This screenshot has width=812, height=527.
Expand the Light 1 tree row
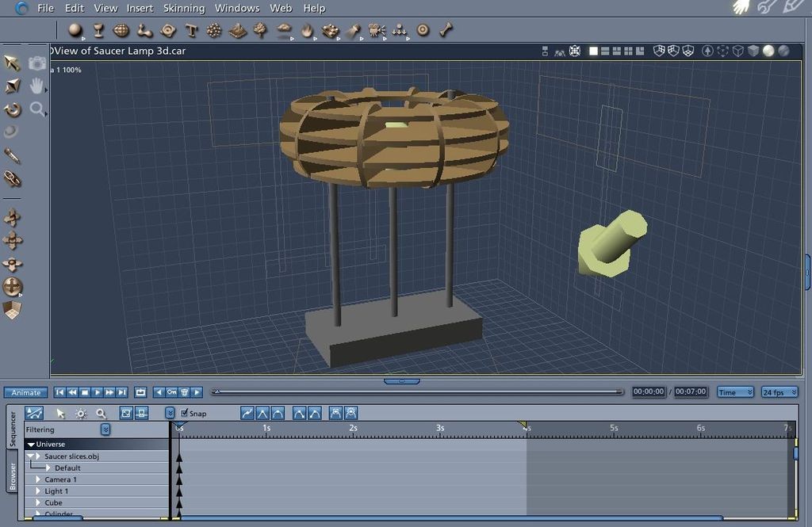38,491
